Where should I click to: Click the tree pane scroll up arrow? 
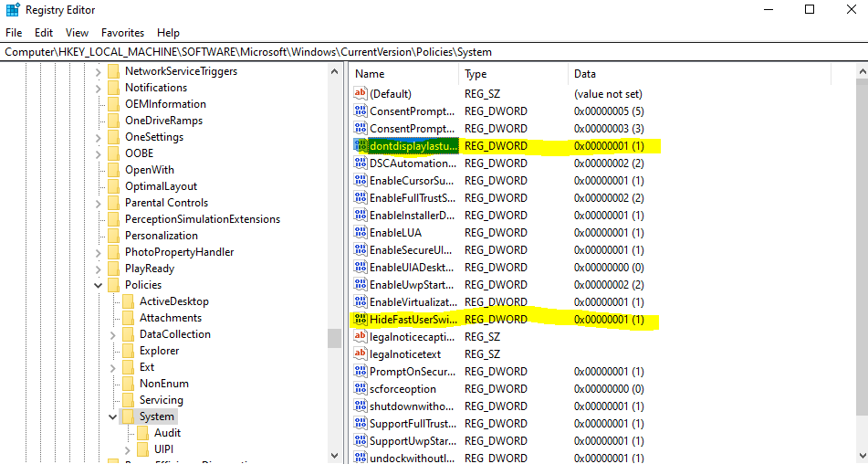click(x=334, y=71)
